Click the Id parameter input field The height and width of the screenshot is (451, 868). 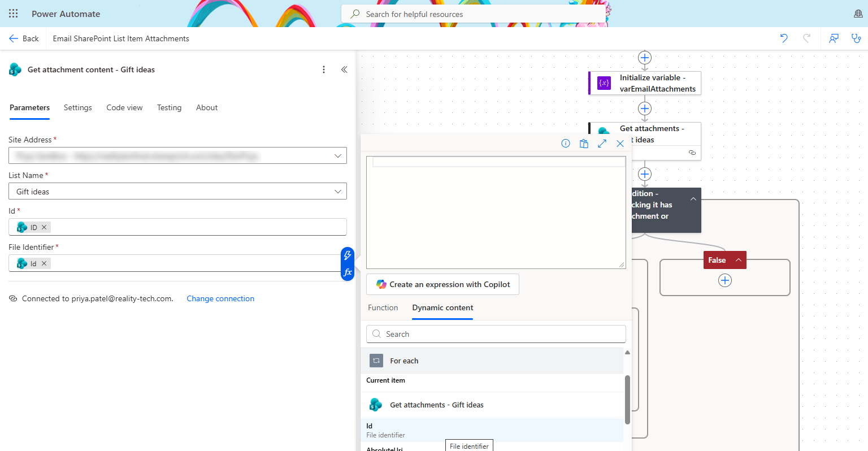(x=177, y=227)
